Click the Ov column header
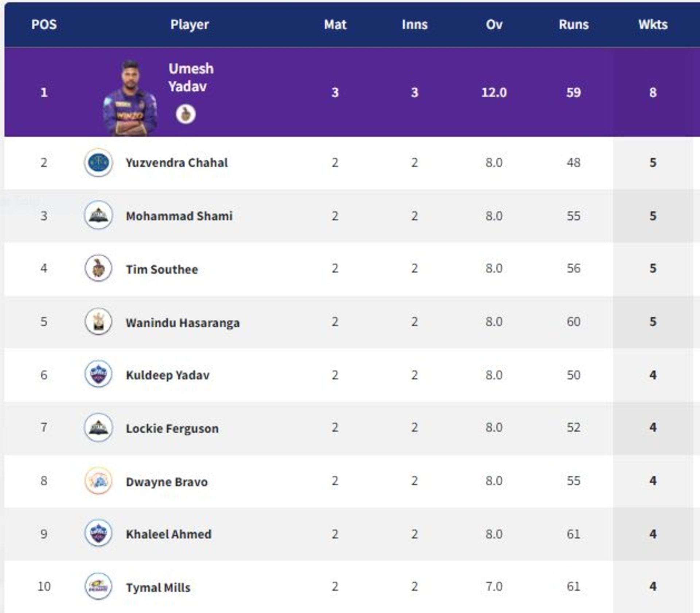The height and width of the screenshot is (613, 700). coord(494,25)
